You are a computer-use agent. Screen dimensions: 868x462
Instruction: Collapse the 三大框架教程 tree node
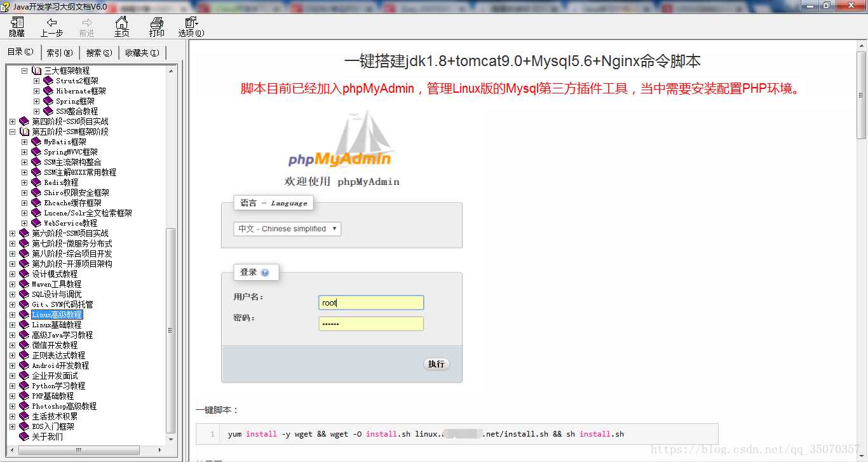coord(25,71)
